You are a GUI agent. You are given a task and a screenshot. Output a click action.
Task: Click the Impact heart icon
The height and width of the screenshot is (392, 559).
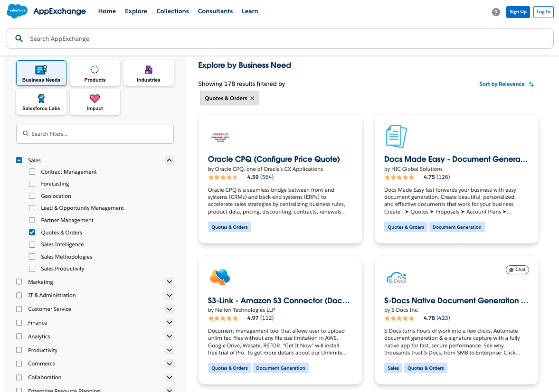(95, 98)
